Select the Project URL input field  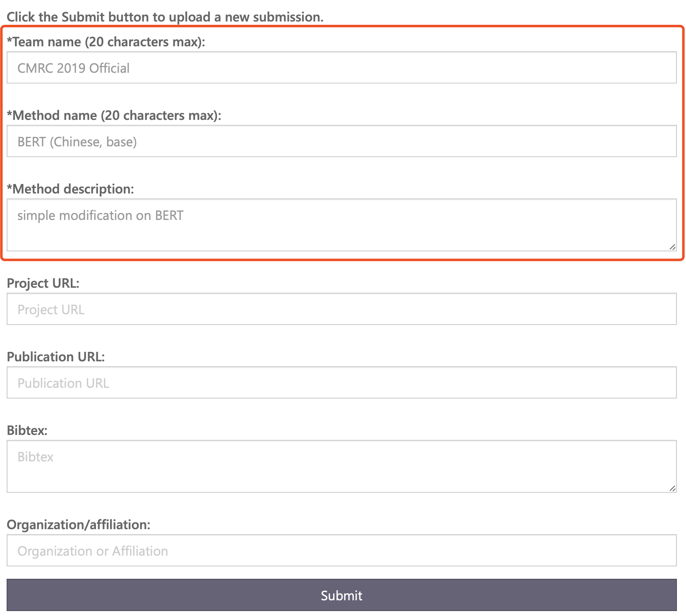(341, 309)
